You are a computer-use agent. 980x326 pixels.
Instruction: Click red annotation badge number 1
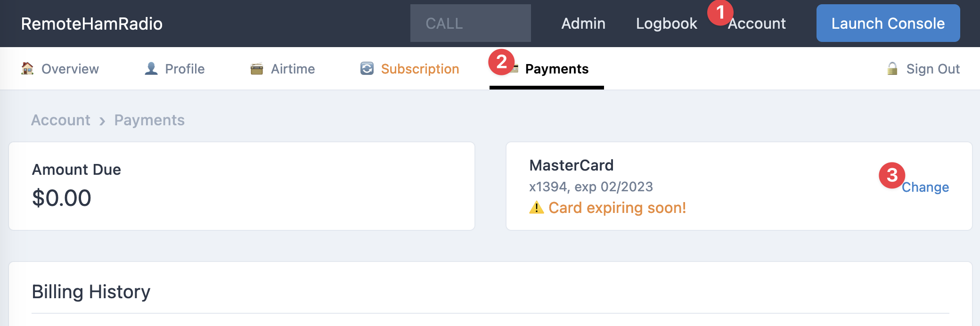tap(720, 13)
